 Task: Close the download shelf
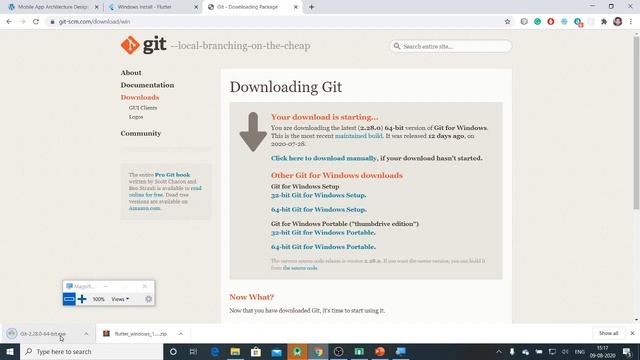click(632, 333)
